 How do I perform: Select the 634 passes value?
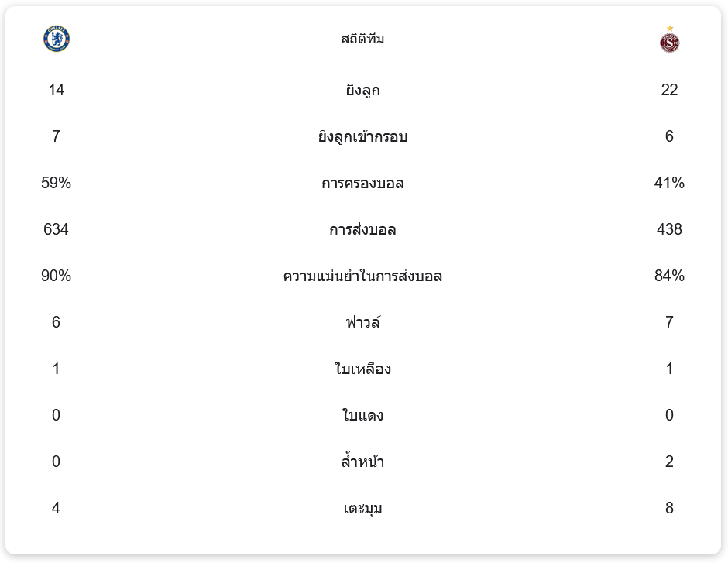point(56,229)
